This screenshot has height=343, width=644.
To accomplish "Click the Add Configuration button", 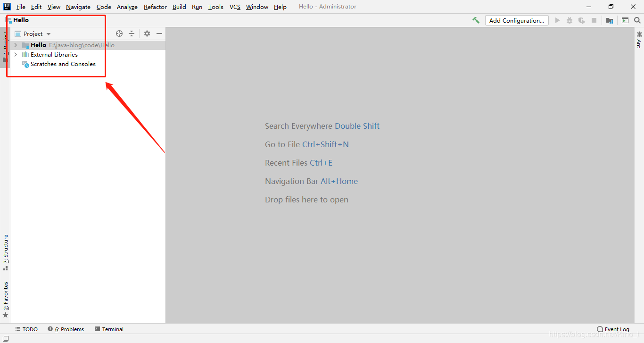I will click(x=517, y=20).
